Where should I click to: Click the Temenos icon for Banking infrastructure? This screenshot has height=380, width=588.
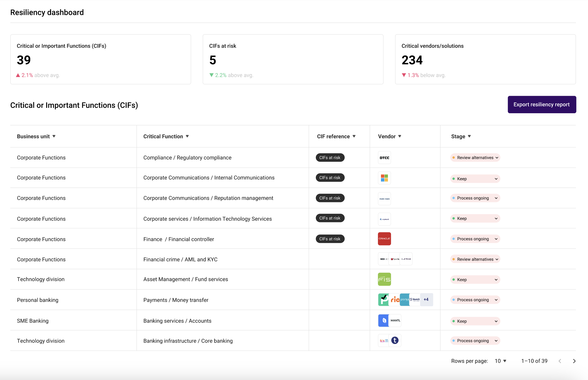[395, 340]
